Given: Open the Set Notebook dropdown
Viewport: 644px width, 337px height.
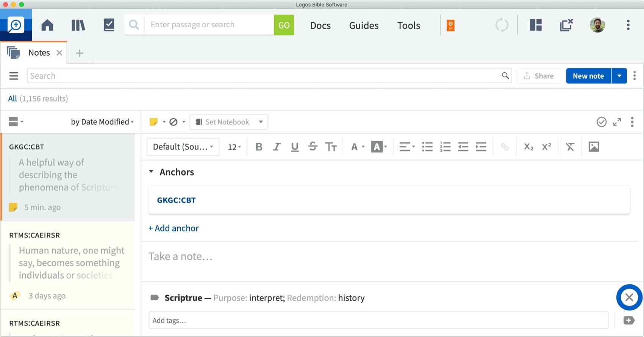Looking at the screenshot, I should 229,122.
